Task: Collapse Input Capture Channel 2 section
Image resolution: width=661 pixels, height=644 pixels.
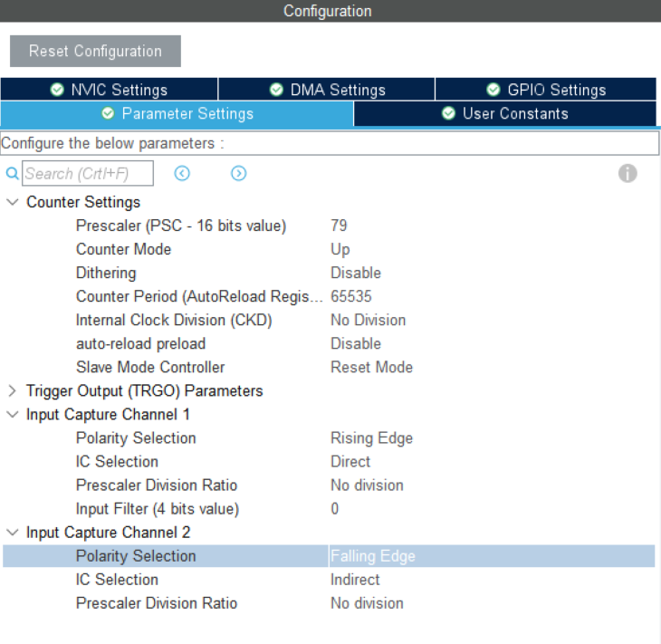Action: [x=13, y=533]
